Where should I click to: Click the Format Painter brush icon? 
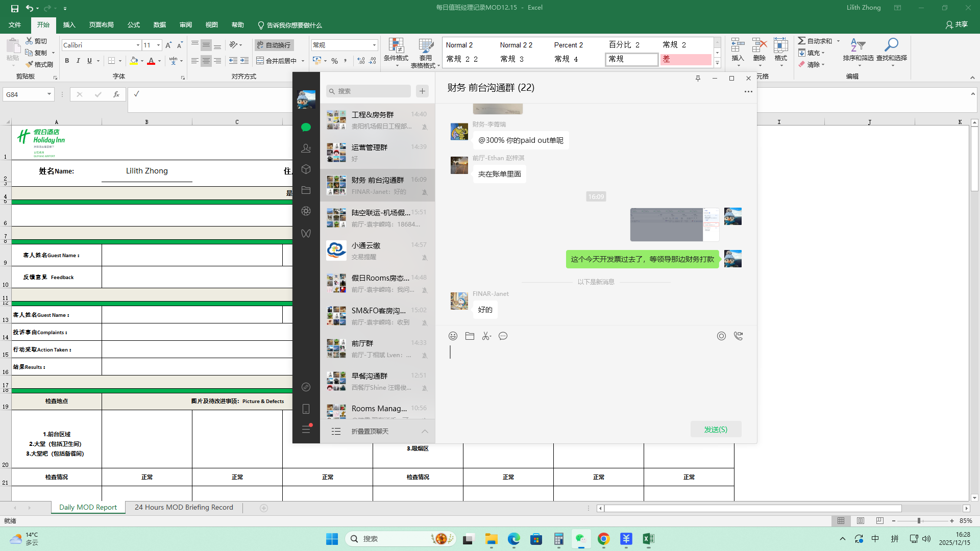point(30,64)
